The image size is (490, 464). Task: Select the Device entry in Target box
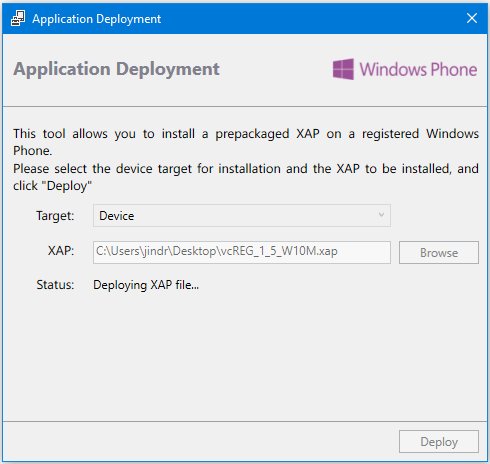117,216
